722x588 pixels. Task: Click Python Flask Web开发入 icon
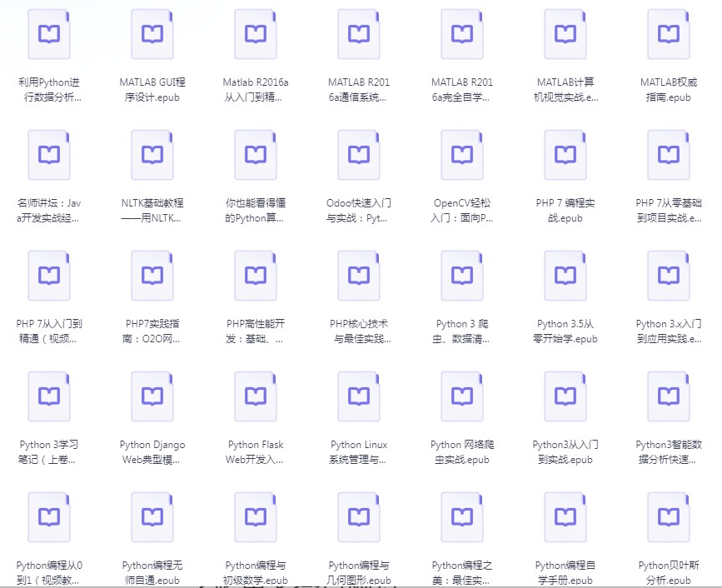point(256,396)
